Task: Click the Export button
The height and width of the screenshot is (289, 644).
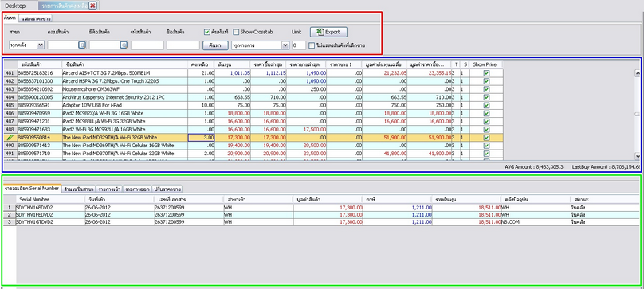Action: tap(328, 32)
